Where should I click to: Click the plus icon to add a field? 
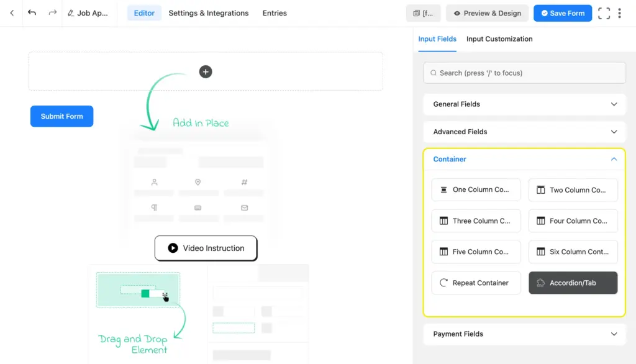pyautogui.click(x=206, y=71)
